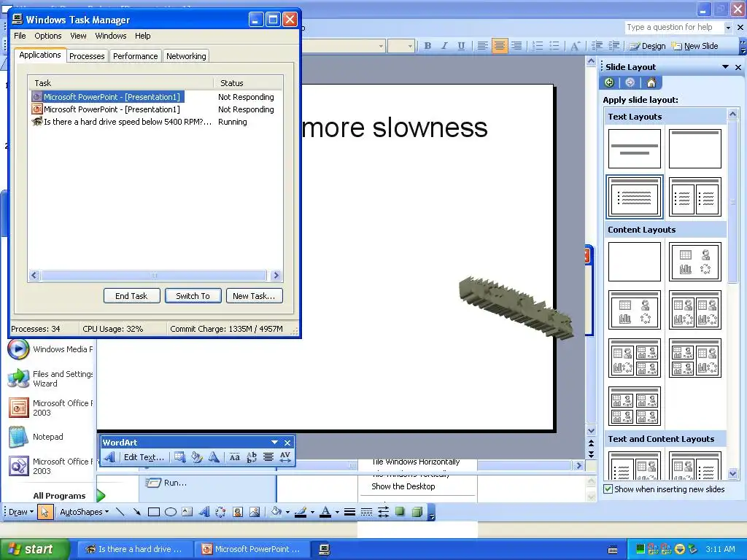Click the Italic formatting icon
The height and width of the screenshot is (560, 747).
(444, 46)
